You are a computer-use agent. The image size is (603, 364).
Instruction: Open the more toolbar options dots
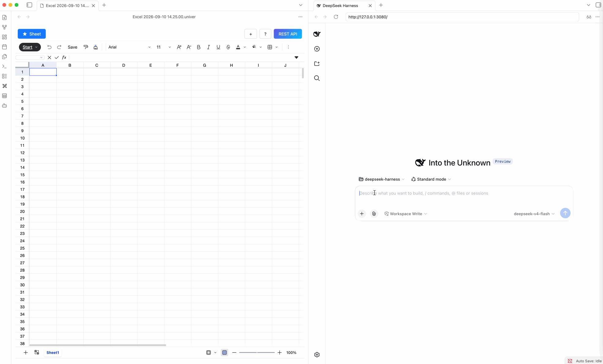(x=288, y=47)
